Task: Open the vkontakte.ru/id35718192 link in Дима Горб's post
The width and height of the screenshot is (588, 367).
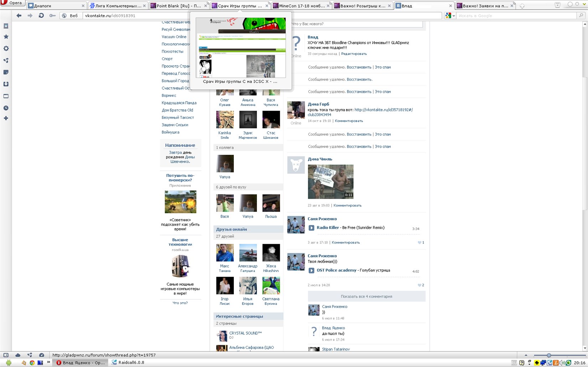Action: [x=360, y=112]
